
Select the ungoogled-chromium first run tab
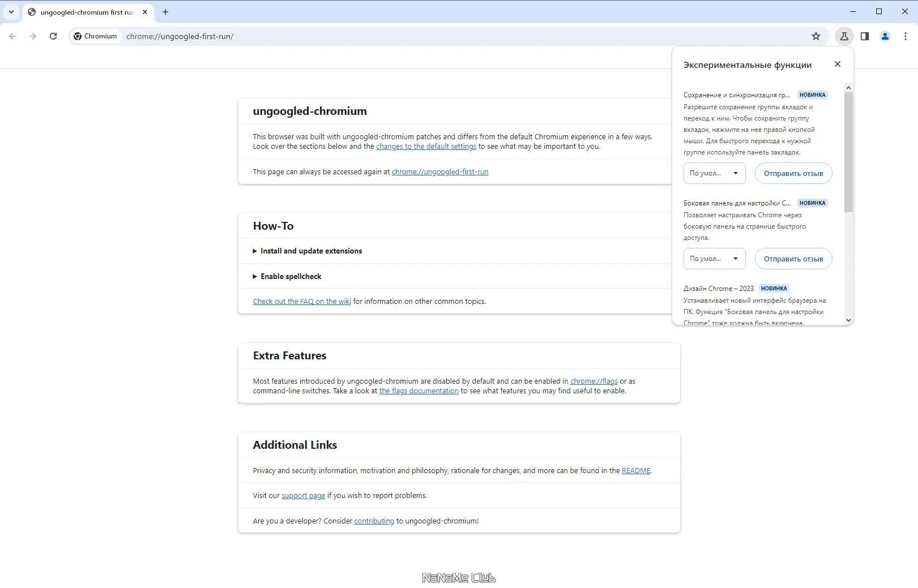tap(88, 12)
